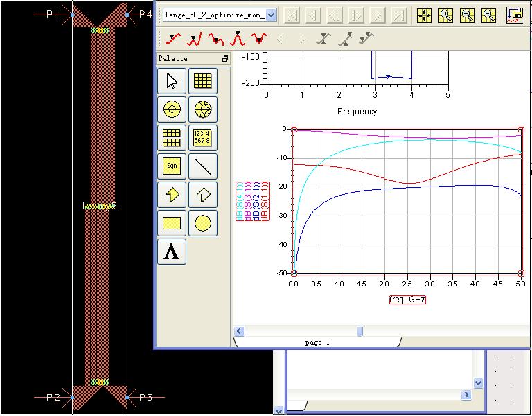Select the line drawing palette tool
Screen dimensions: 532x416
(x=203, y=166)
